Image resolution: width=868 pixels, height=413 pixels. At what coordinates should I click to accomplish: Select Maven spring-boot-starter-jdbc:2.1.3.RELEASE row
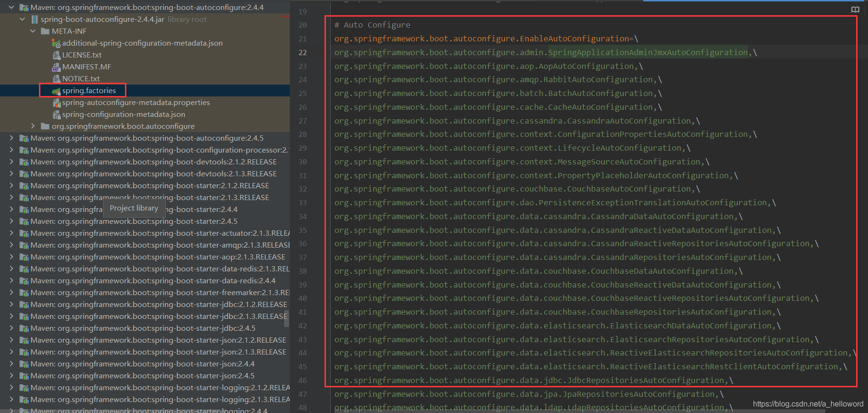click(145, 317)
